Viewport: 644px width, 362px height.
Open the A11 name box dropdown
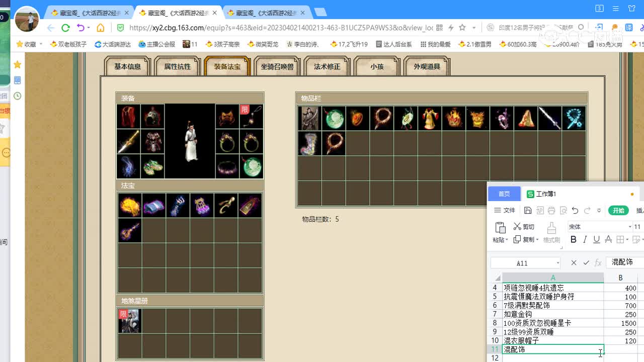[557, 263]
